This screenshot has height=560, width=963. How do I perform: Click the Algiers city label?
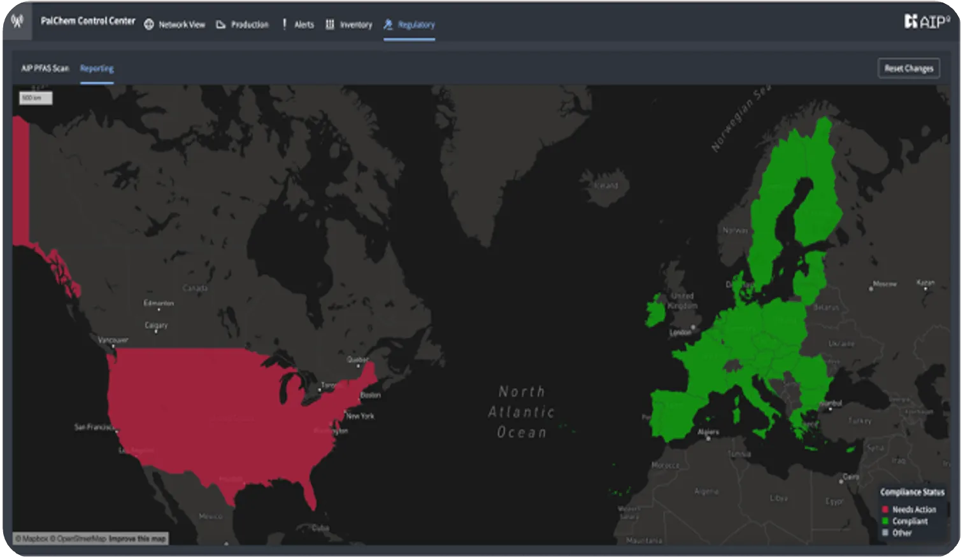coord(708,432)
